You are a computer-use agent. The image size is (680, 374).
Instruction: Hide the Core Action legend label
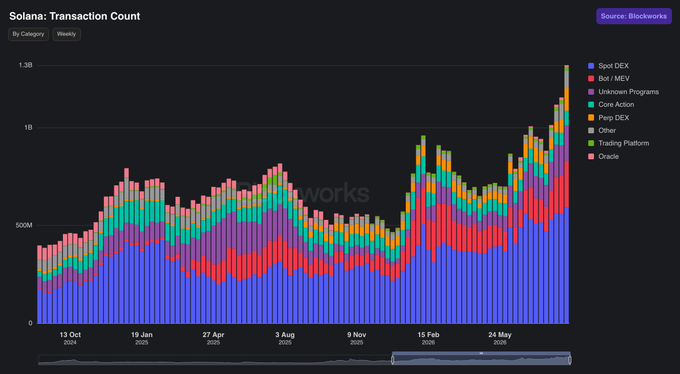click(x=616, y=105)
